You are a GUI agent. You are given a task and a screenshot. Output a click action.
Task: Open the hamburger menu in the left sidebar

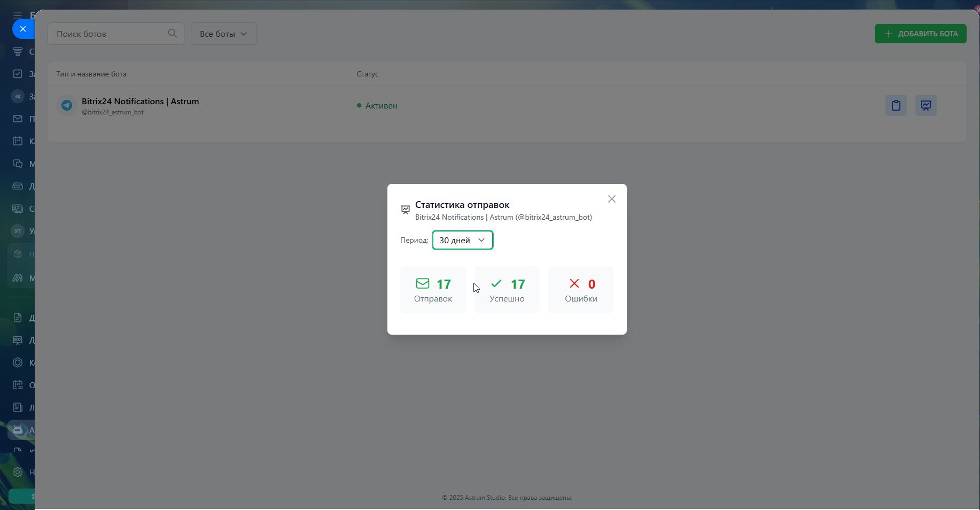18,15
